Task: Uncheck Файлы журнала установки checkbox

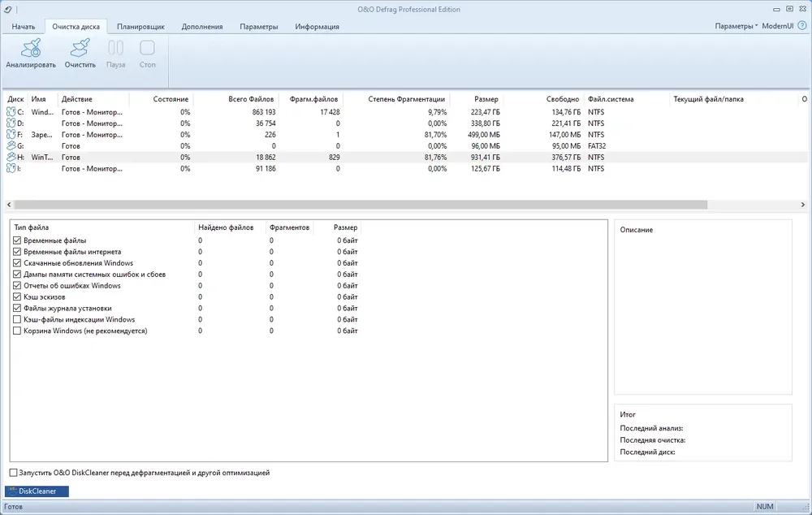Action: [x=17, y=309]
